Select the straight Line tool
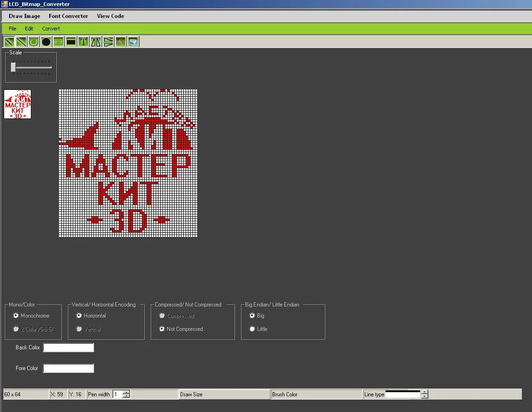 click(x=21, y=42)
